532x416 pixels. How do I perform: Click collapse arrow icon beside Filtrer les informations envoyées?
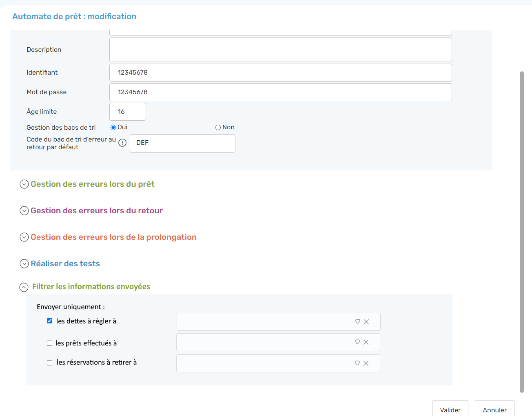click(24, 287)
